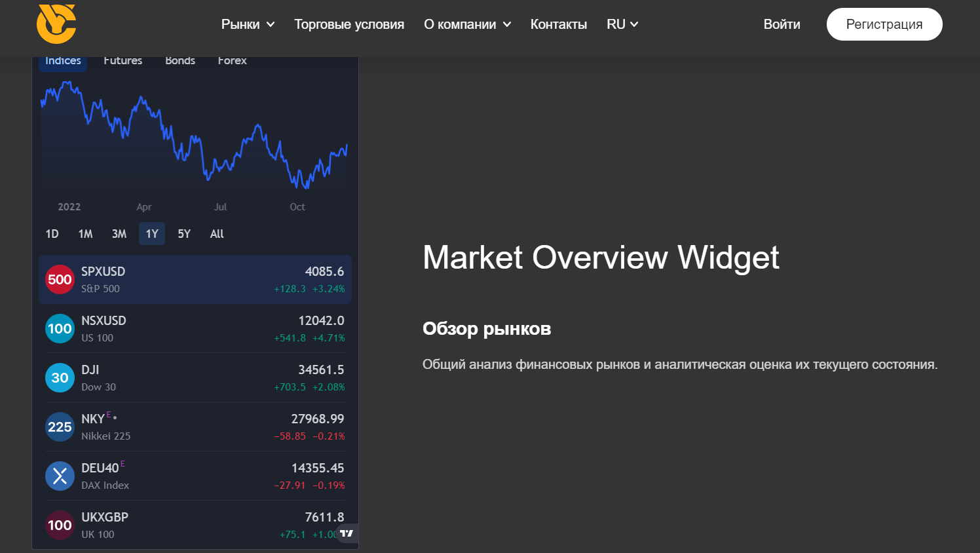Screen dimensions: 980x553
Task: Click the Market Overview Widget heading
Action: pyautogui.click(x=601, y=257)
